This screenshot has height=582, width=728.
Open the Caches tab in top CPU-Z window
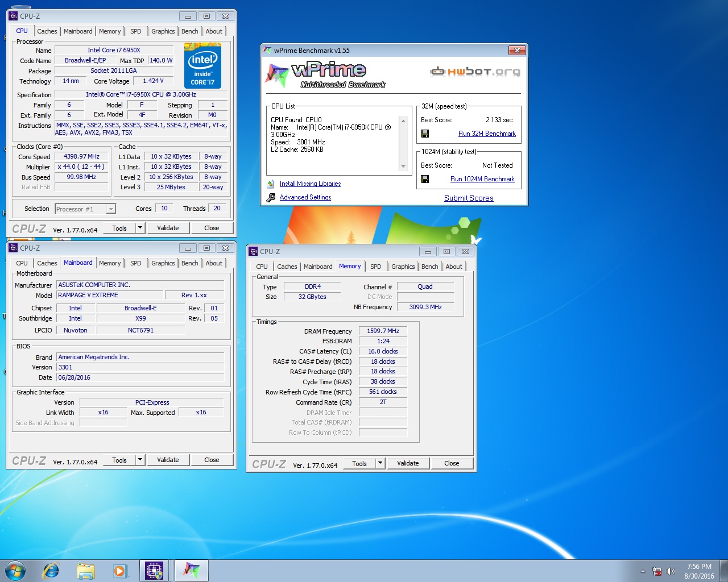tap(47, 31)
